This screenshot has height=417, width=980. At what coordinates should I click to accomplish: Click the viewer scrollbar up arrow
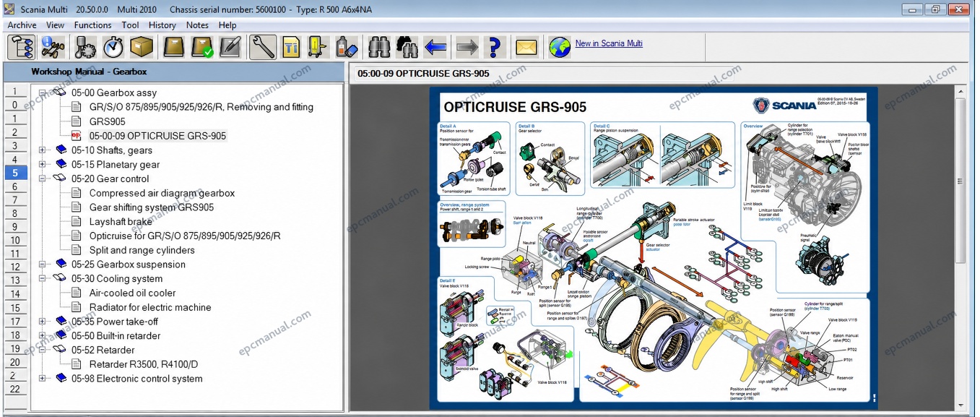tap(960, 91)
